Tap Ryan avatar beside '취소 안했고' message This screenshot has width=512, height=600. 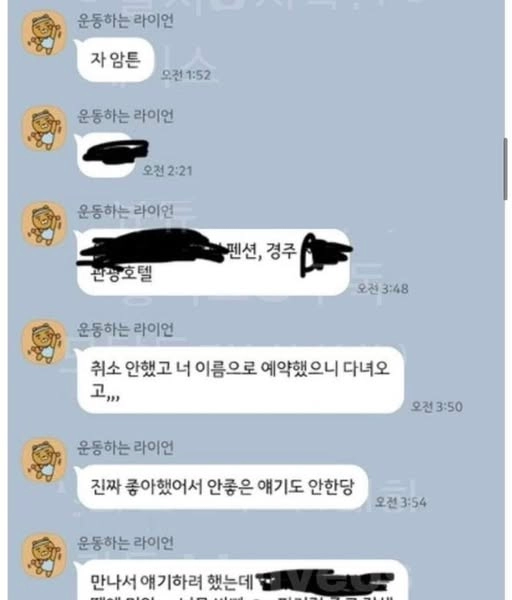[x=44, y=342]
